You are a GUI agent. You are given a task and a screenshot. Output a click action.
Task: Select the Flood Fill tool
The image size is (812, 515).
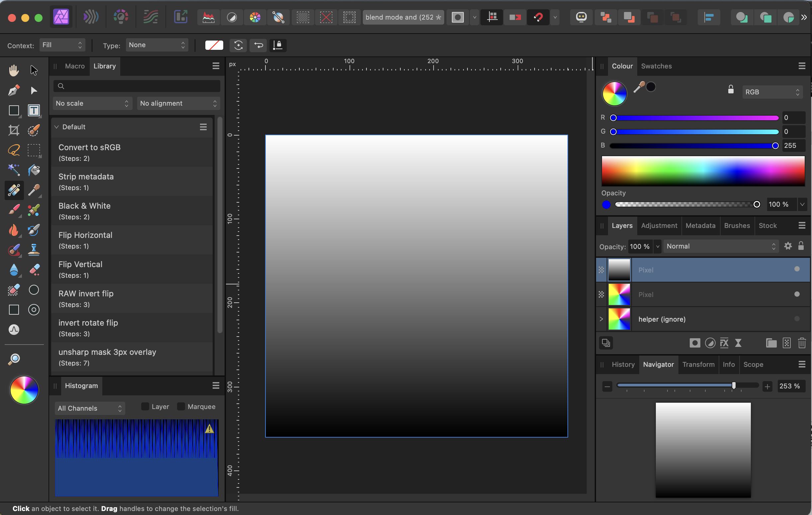33,170
